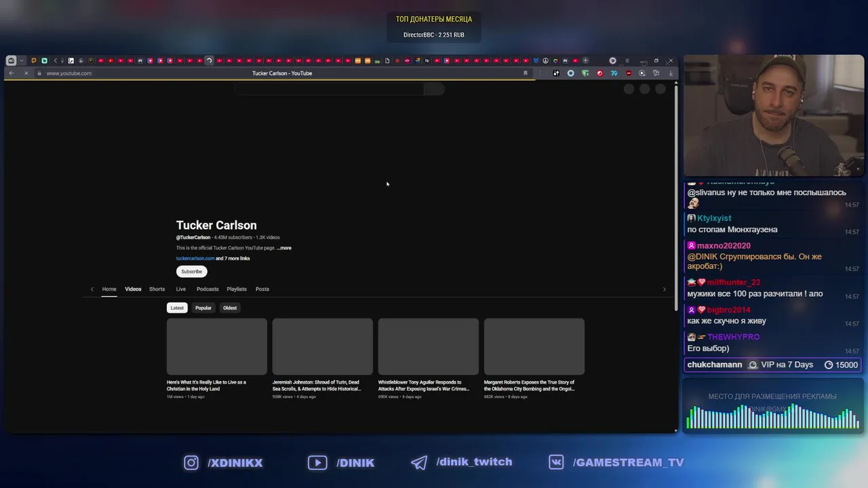View site info via the padlock icon
The height and width of the screenshot is (488, 868).
tap(39, 73)
